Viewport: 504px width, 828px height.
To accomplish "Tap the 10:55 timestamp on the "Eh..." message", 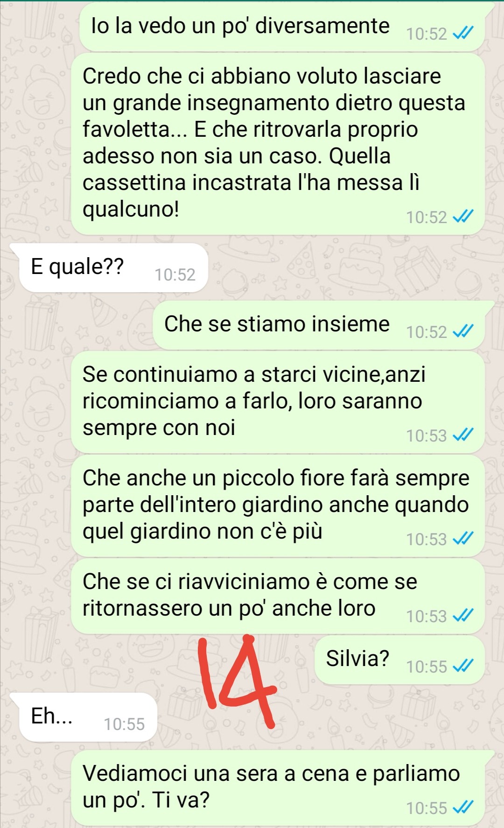I will tap(124, 724).
